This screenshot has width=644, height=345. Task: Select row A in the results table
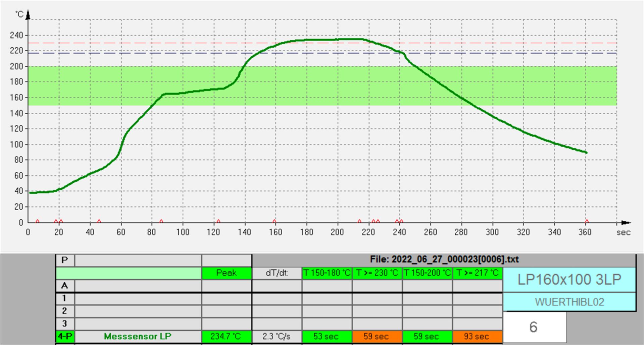pyautogui.click(x=65, y=286)
